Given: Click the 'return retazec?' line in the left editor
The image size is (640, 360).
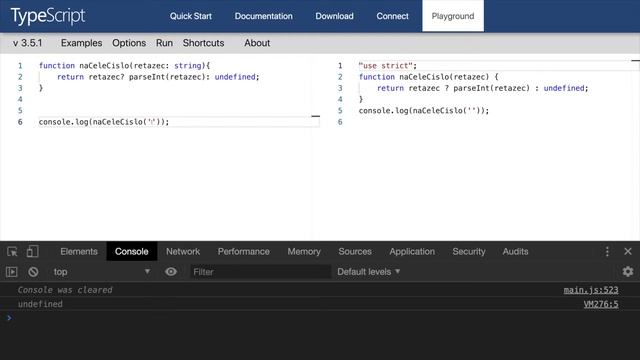Looking at the screenshot, I should [x=158, y=77].
